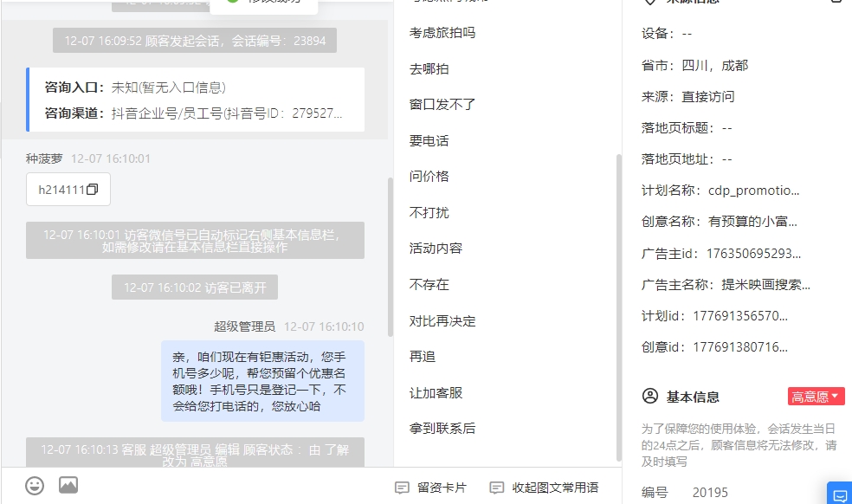Copy the WeChat ID h214111
Viewport: 852px width, 504px height.
(93, 189)
